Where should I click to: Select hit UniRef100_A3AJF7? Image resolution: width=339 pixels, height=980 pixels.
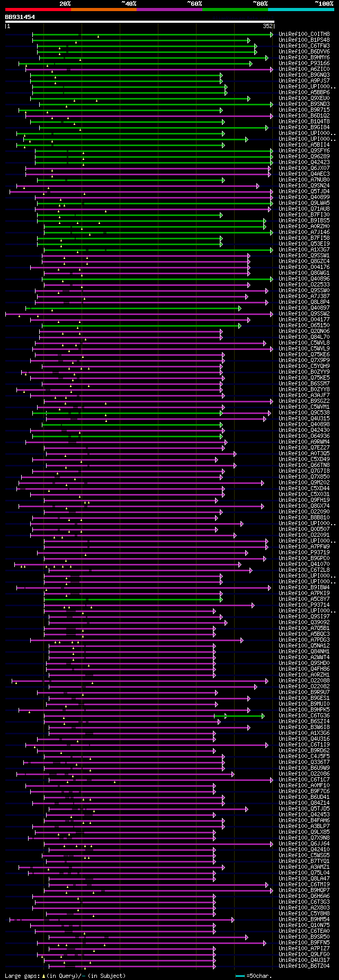pyautogui.click(x=304, y=395)
